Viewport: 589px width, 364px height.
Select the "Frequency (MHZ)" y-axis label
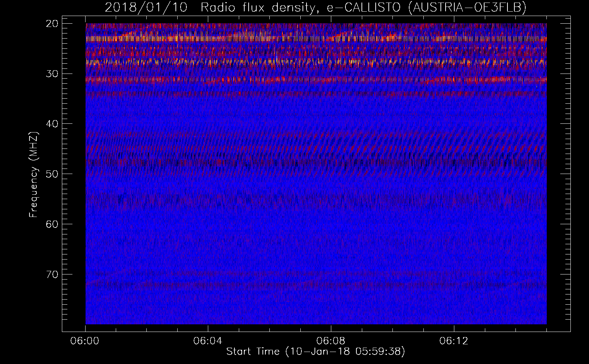[x=33, y=174]
